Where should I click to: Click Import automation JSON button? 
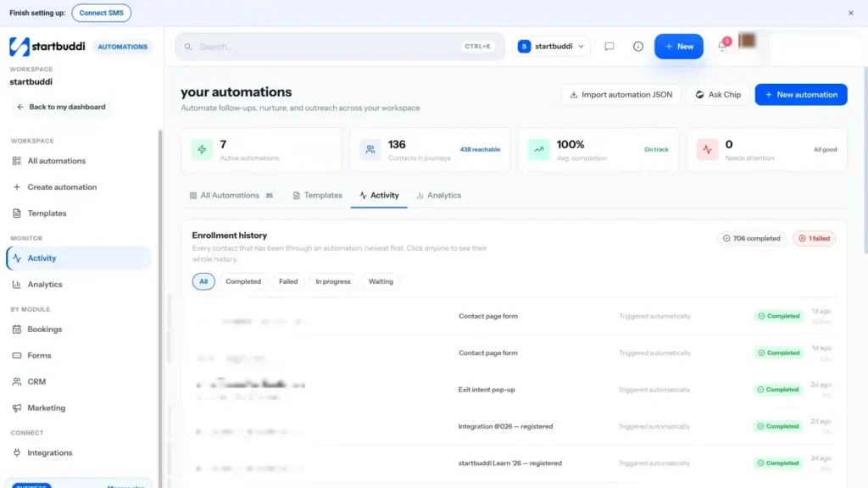(x=621, y=95)
